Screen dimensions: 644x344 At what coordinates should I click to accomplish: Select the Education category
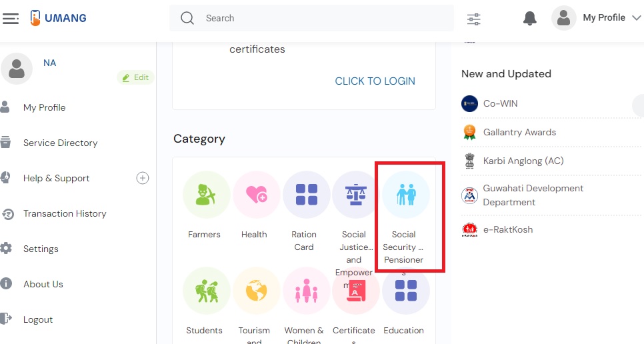click(406, 291)
